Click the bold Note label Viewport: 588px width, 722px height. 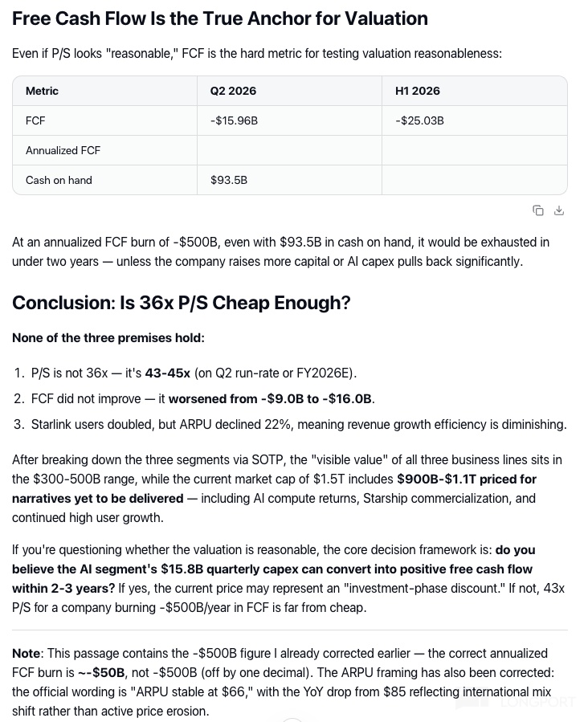point(27,654)
